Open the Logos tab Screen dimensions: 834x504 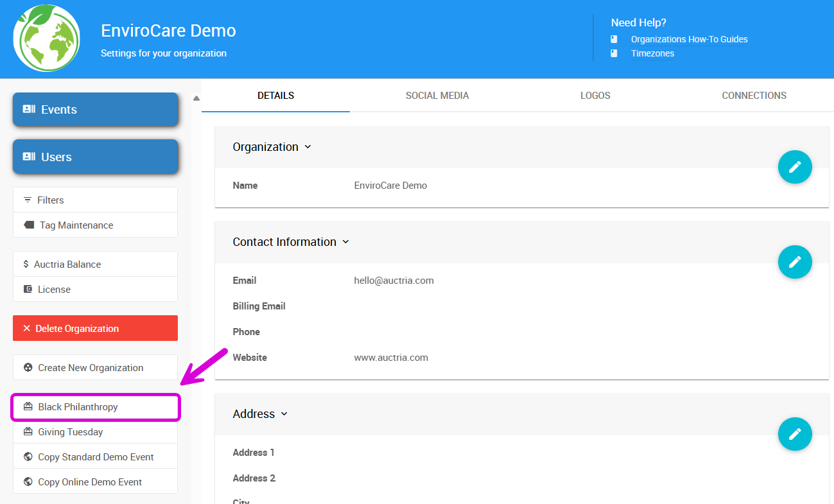(x=595, y=96)
